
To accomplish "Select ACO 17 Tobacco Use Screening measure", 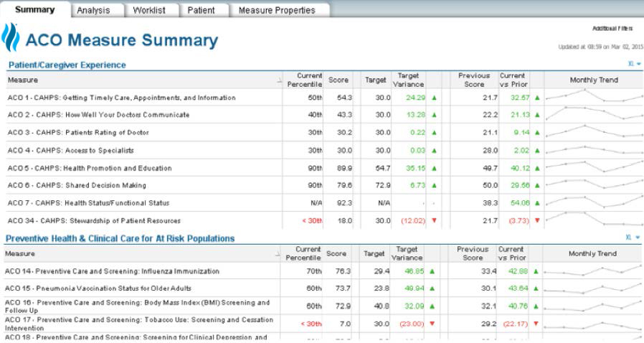I will (x=139, y=324).
